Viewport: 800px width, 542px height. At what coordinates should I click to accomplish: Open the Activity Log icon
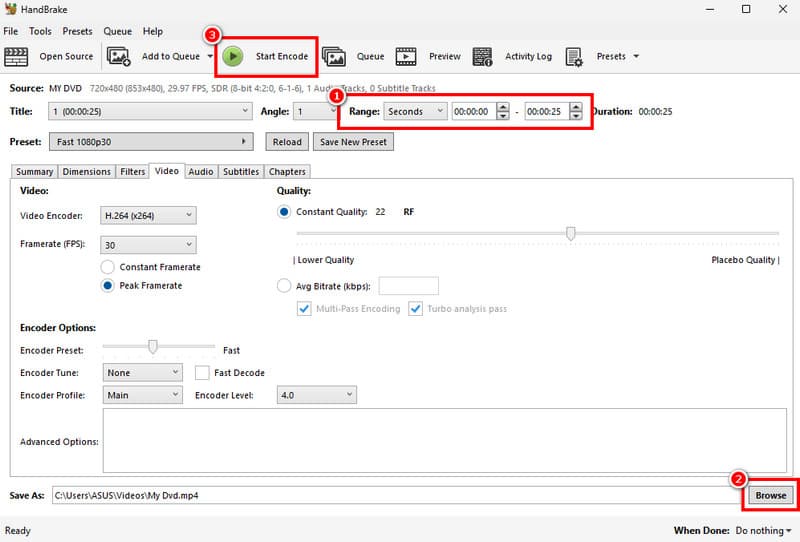coord(482,56)
